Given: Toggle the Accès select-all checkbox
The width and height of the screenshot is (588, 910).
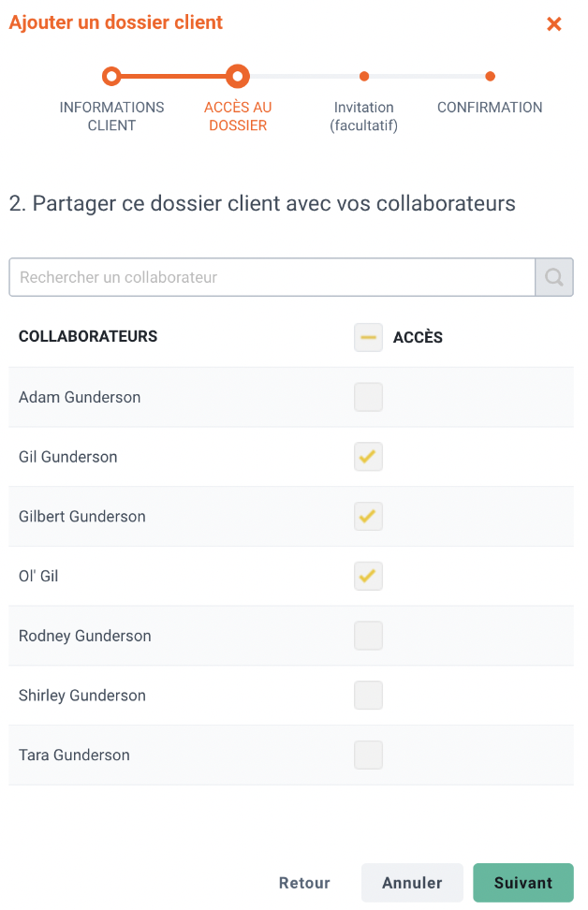Looking at the screenshot, I should pos(368,337).
